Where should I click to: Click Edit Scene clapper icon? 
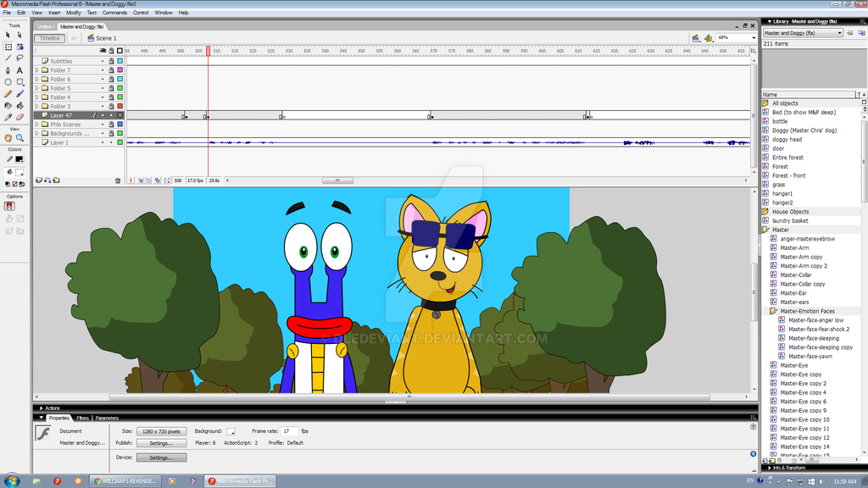696,38
